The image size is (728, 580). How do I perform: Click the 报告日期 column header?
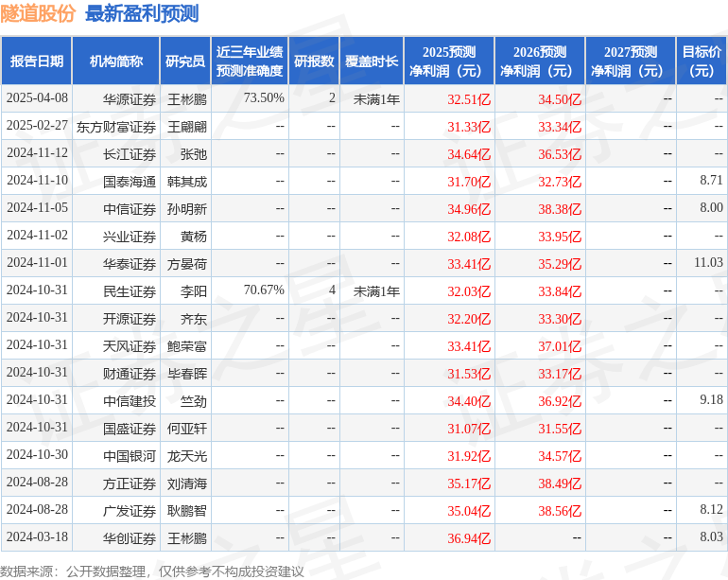37,61
